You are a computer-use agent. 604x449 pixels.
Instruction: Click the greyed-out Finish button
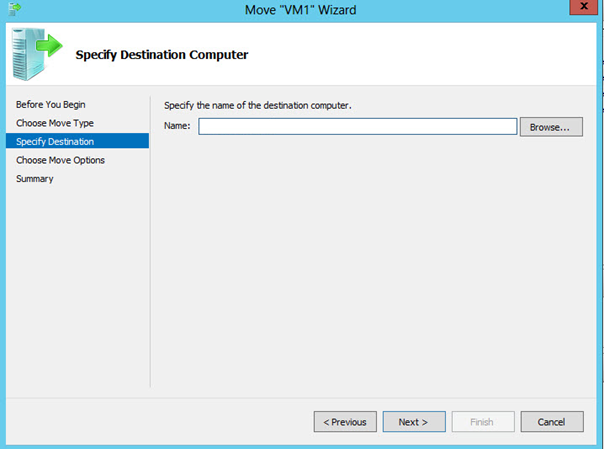483,422
